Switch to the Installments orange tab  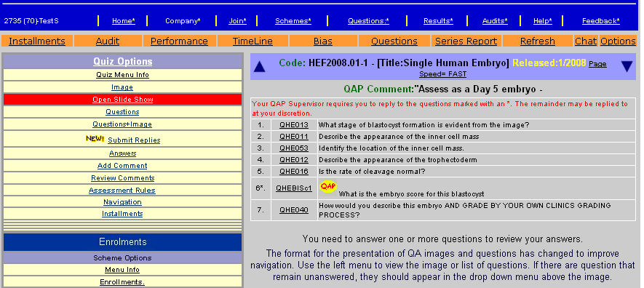click(37, 41)
